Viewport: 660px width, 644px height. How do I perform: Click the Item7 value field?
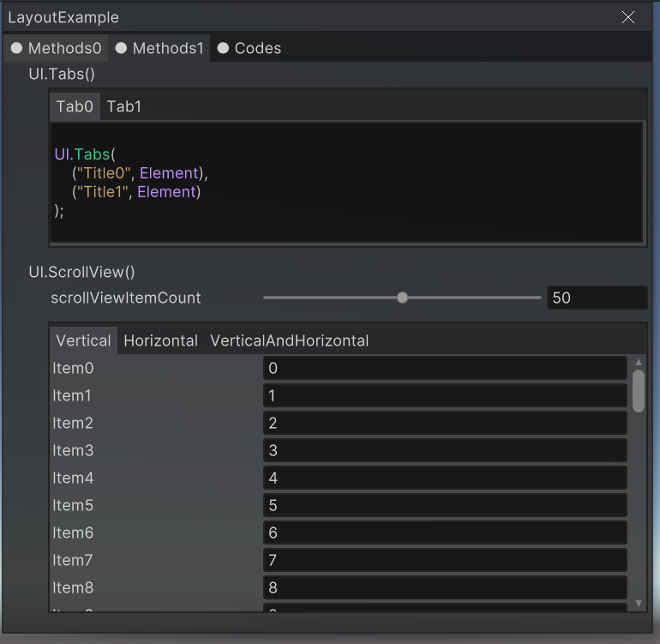click(445, 560)
